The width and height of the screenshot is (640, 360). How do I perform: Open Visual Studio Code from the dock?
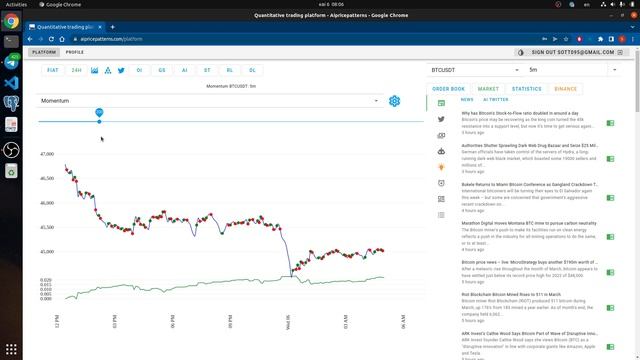pos(11,83)
